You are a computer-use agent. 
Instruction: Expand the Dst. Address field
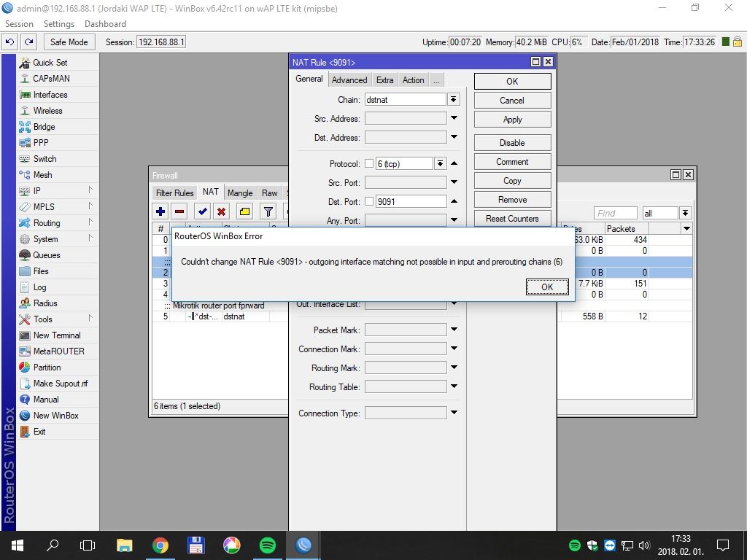454,137
